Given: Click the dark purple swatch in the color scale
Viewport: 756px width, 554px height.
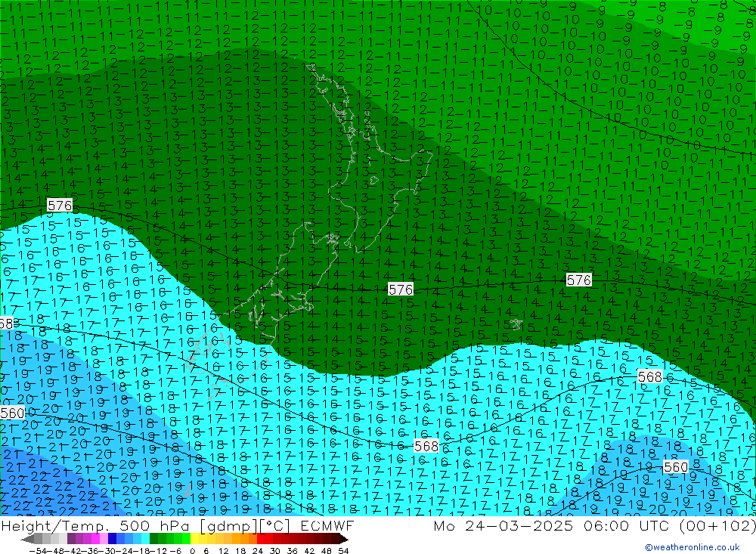Looking at the screenshot, I should [71, 539].
